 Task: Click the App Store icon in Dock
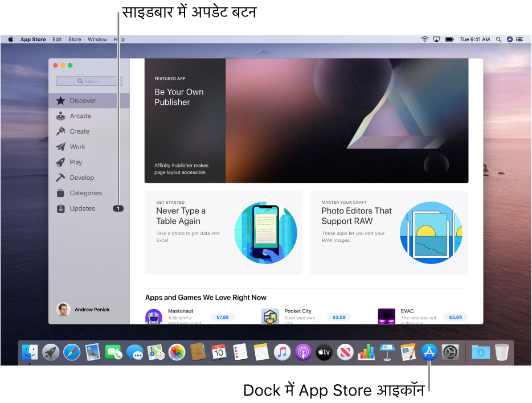pyautogui.click(x=429, y=352)
